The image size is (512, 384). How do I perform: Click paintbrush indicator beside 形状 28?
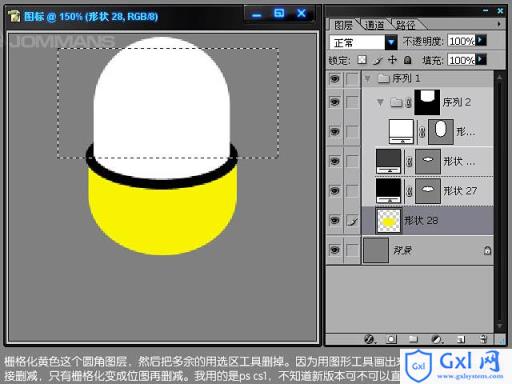click(352, 221)
